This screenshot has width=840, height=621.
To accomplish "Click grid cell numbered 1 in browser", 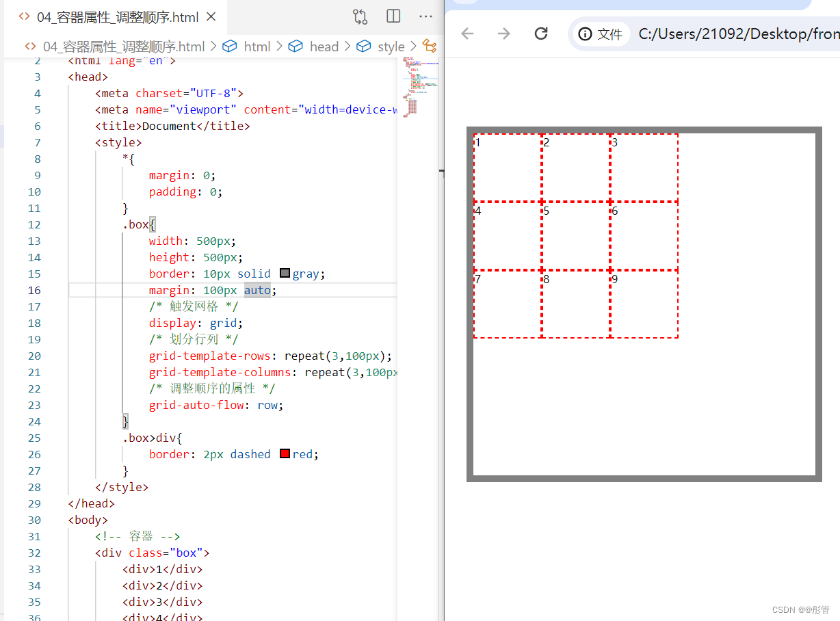I will (508, 168).
